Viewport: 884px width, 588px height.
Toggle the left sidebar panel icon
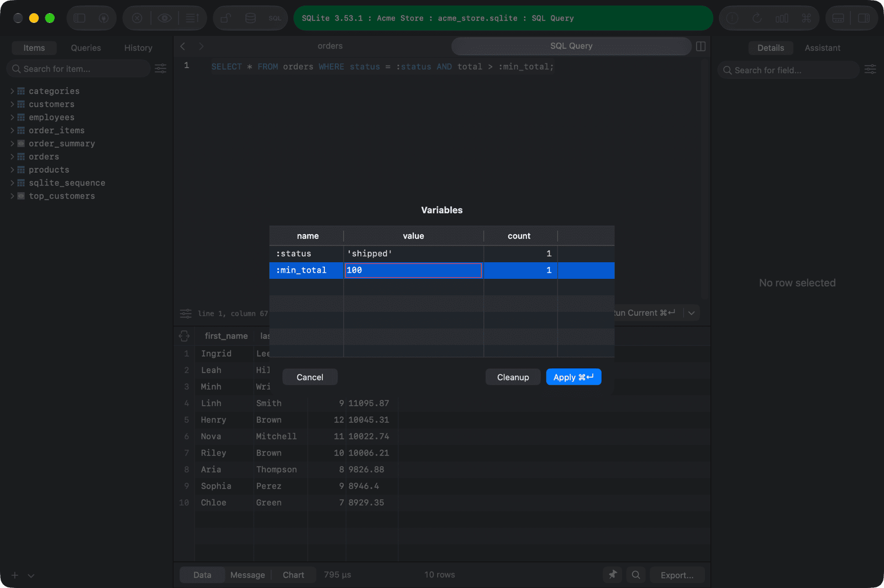80,18
